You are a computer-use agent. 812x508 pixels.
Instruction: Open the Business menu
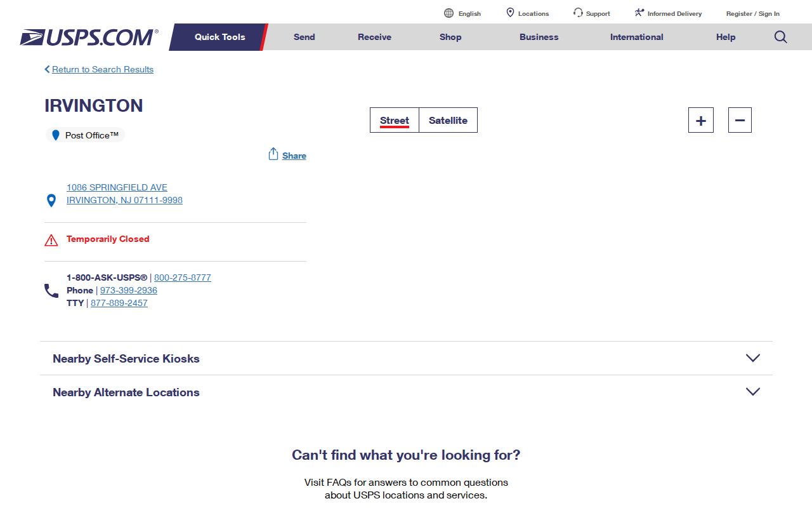[x=539, y=37]
